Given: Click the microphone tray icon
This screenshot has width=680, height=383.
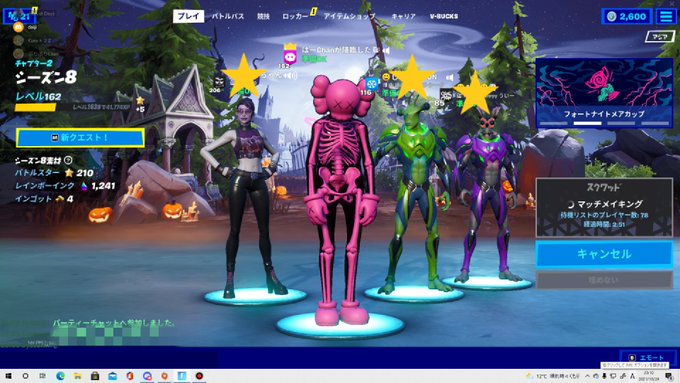Looking at the screenshot, I should 604,376.
